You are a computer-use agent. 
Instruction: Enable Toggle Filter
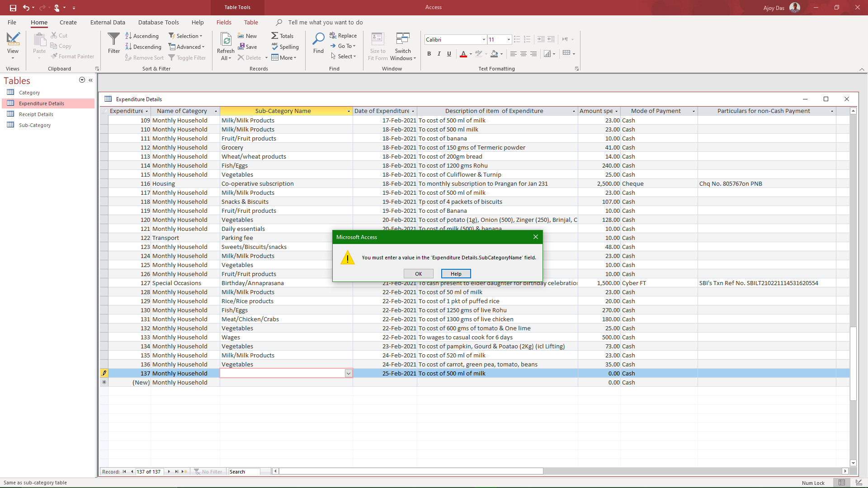(187, 57)
